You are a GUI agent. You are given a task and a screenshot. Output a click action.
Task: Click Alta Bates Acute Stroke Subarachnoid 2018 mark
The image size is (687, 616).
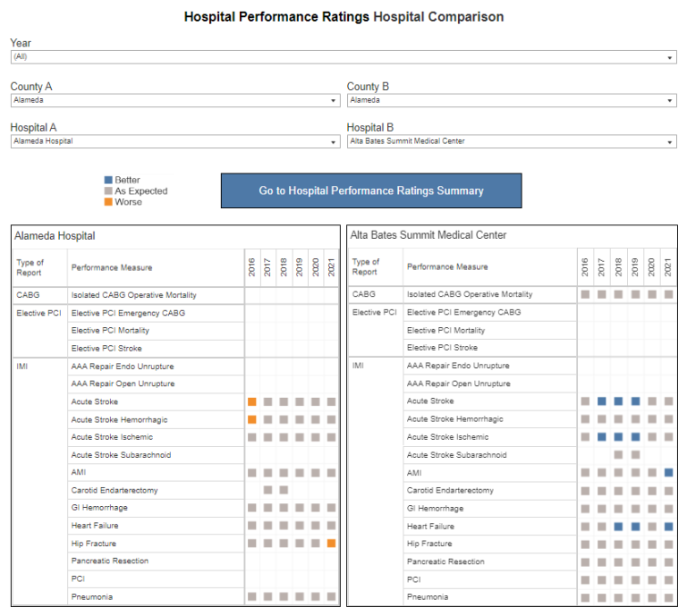click(x=618, y=455)
